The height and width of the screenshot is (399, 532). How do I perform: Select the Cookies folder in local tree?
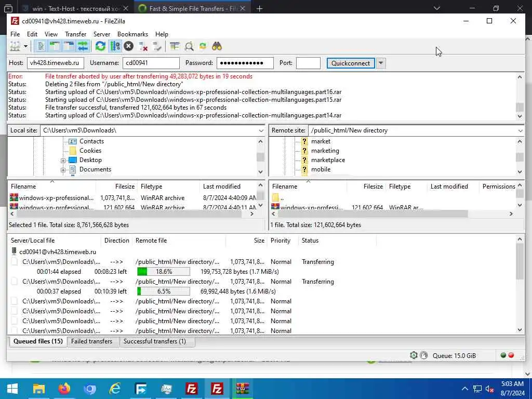pos(90,151)
